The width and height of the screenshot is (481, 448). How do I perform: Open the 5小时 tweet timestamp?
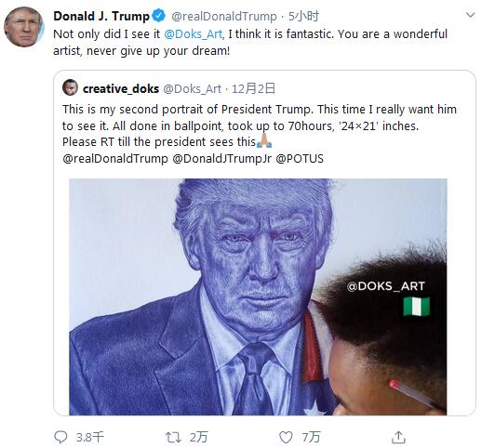[303, 16]
